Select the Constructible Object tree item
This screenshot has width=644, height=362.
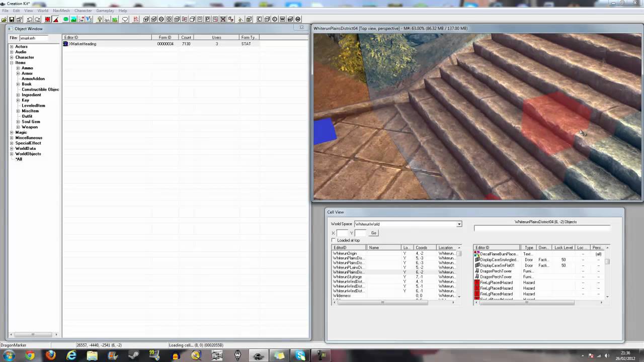pyautogui.click(x=40, y=89)
